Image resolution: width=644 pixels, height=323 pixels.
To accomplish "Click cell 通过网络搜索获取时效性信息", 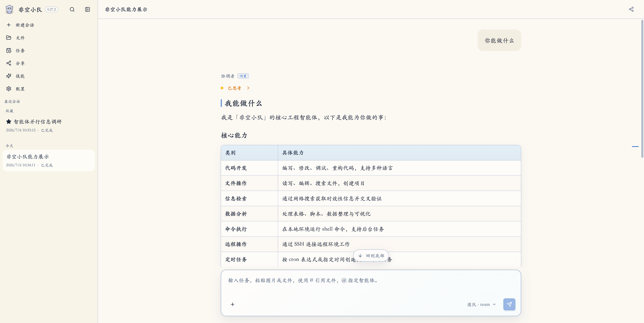I will pos(399,198).
